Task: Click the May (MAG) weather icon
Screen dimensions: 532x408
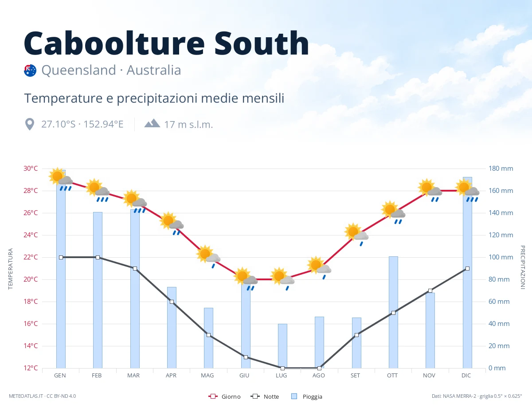Action: coord(209,257)
